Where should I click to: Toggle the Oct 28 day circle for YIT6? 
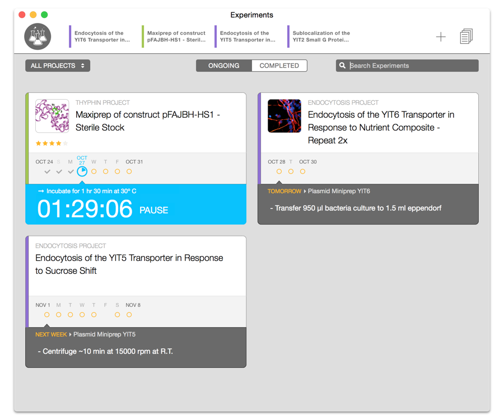pyautogui.click(x=279, y=171)
